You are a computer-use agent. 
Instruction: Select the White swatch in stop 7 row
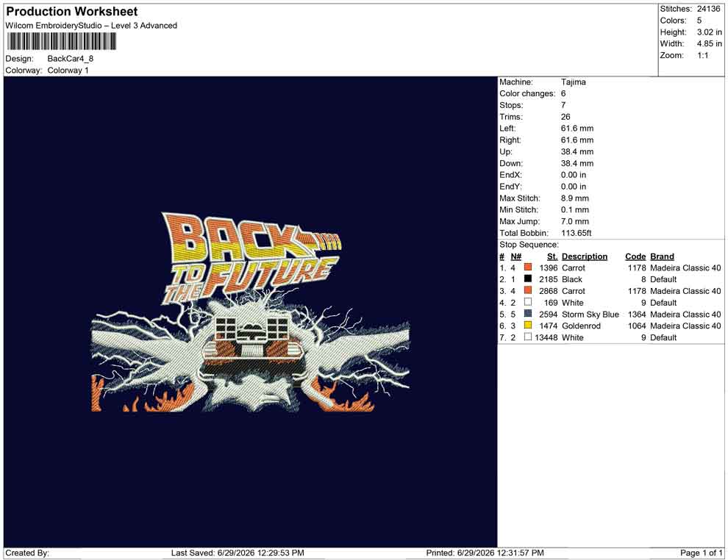527,337
